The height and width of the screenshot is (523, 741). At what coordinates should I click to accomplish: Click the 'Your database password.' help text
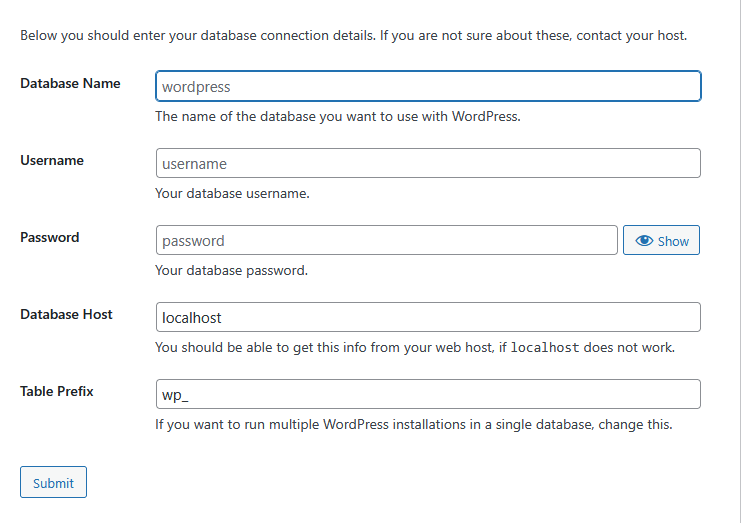232,270
